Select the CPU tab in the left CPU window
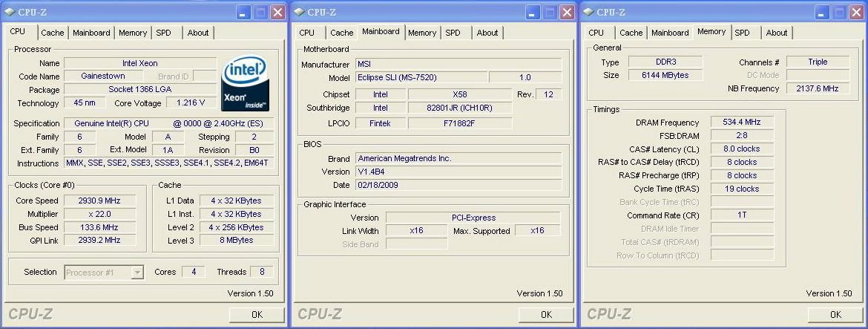 [19, 32]
